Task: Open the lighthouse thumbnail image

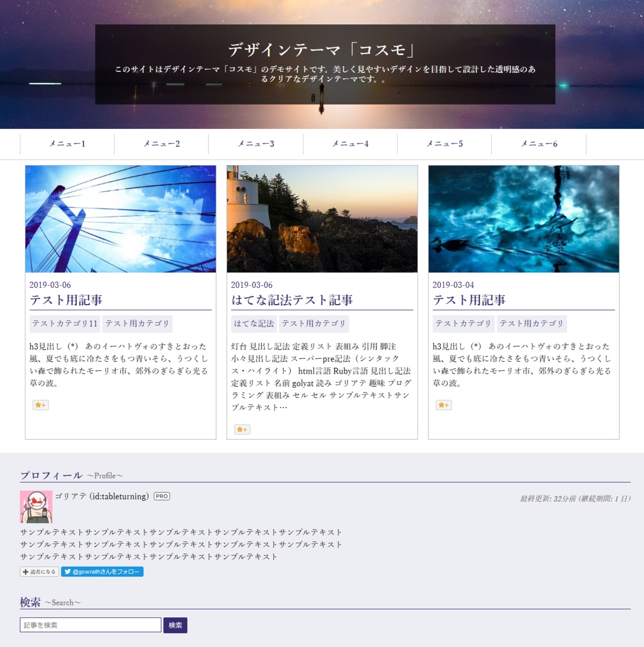Action: 322,219
